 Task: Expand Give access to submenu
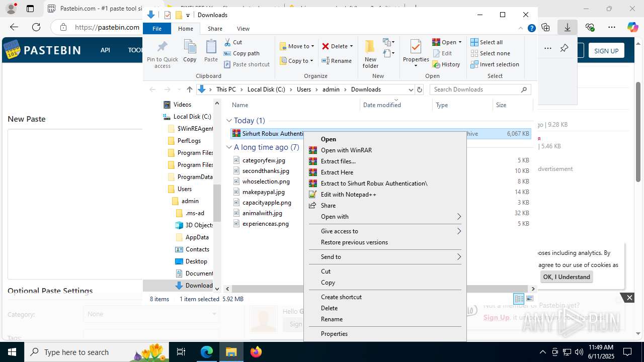tap(385, 231)
